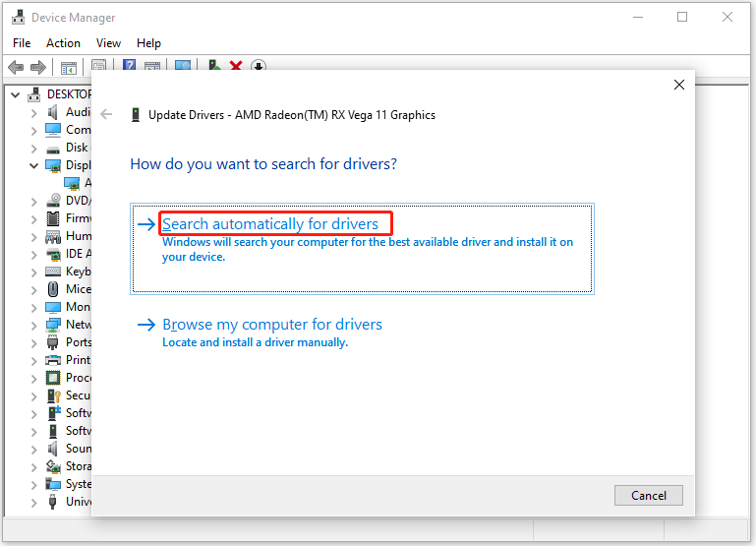Collapse the DESKTOP root node chevron

[16, 95]
